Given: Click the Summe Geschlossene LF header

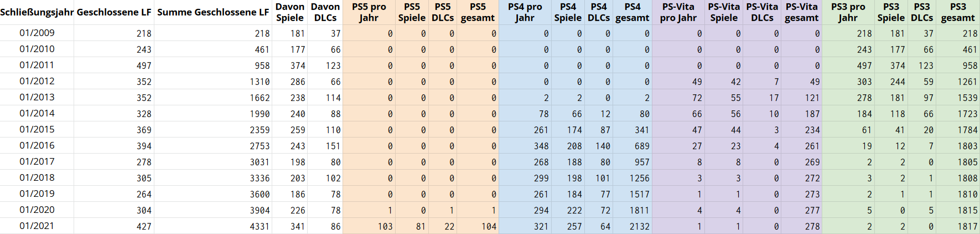Looking at the screenshot, I should [213, 12].
